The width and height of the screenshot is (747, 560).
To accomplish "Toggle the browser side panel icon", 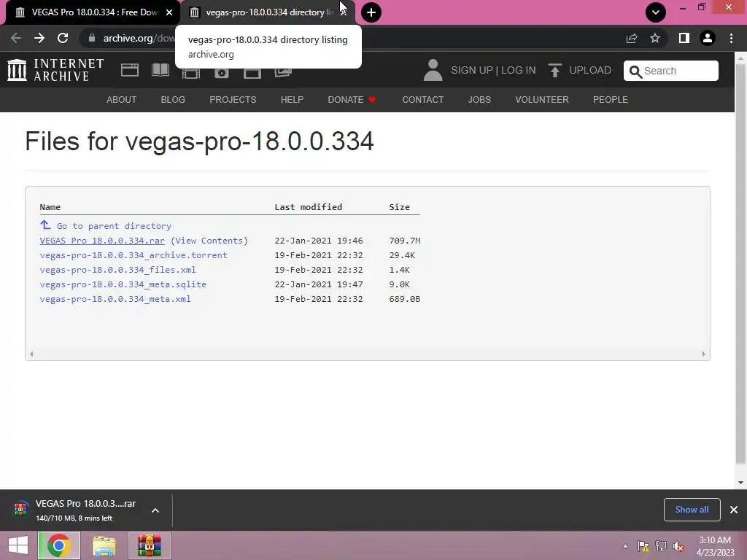I will click(x=684, y=38).
